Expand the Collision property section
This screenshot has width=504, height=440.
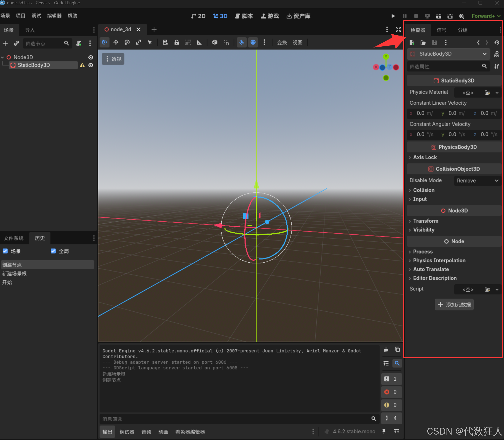pyautogui.click(x=423, y=190)
